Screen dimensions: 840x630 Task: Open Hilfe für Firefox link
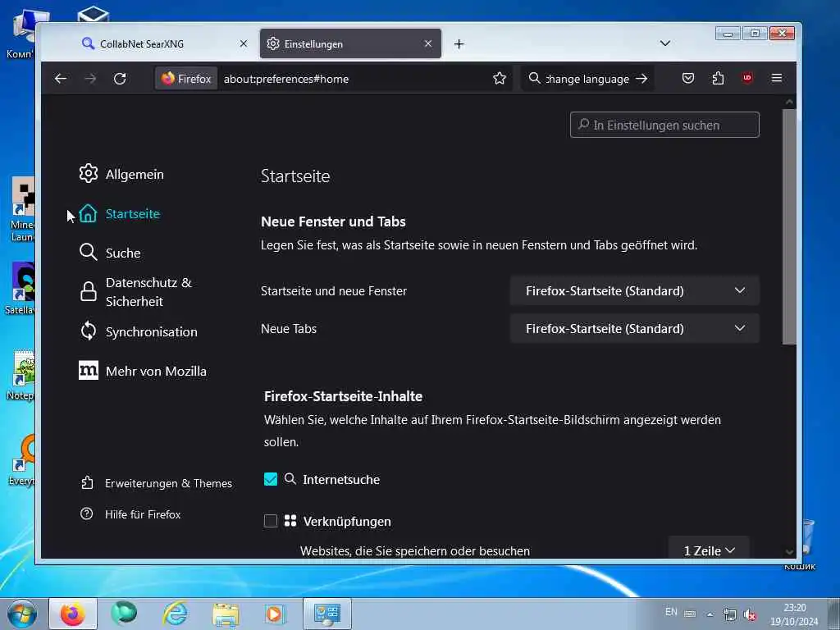(x=130, y=514)
